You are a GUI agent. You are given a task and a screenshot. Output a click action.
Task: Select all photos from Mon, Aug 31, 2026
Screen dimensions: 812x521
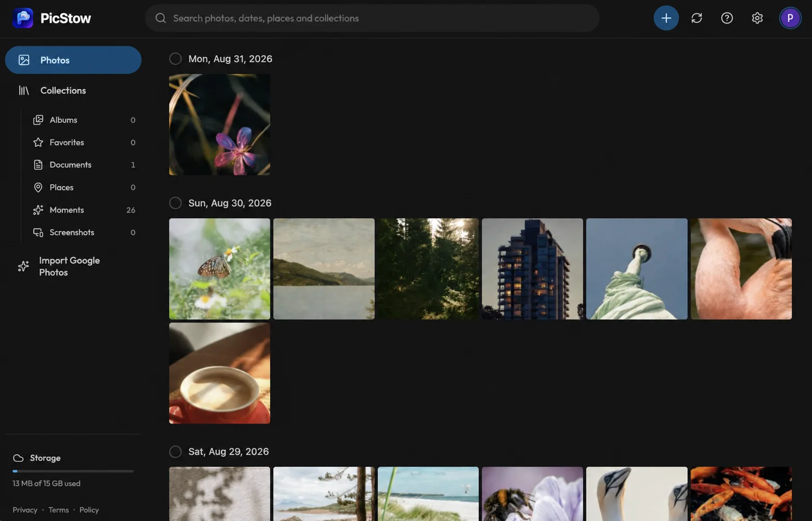tap(175, 59)
